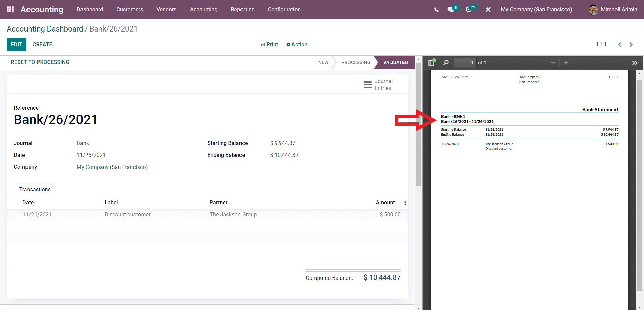Viewport: 644px width, 310px height.
Task: Click the Ending Balance $ 10,444.87 value
Action: point(284,155)
